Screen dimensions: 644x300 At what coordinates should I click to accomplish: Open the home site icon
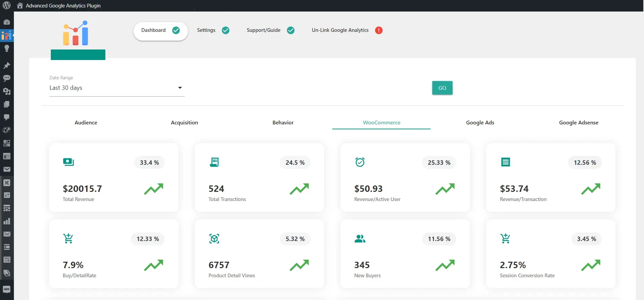[20, 5]
